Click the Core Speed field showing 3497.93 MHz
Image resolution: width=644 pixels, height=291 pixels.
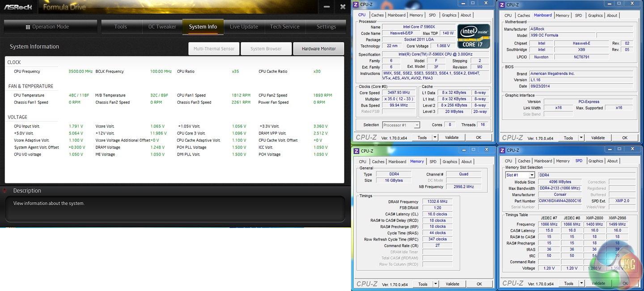(x=398, y=93)
